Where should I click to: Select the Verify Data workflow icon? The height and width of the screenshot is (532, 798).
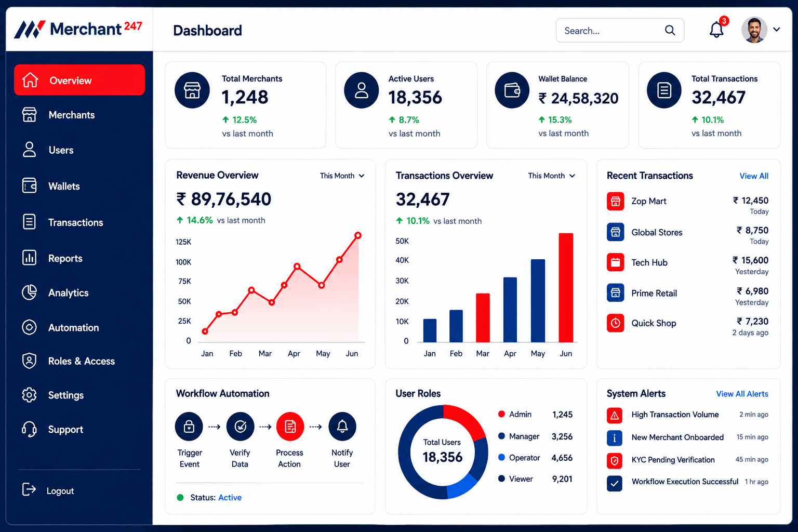click(x=240, y=427)
